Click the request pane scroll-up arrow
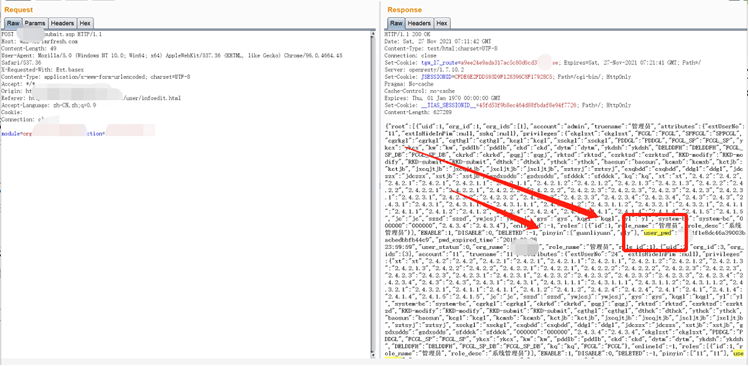Viewport: 749px width, 366px height. coord(373,34)
